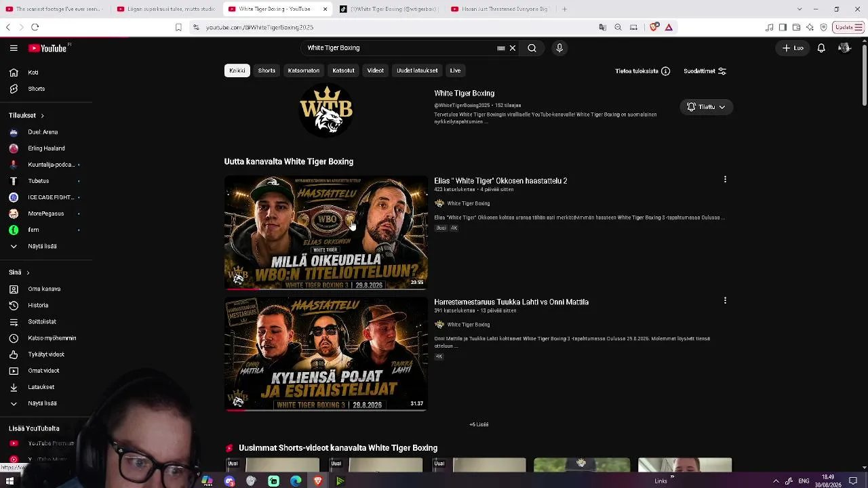Play the Kyliensä pojat ja esitaistelijat thumbnail
Viewport: 868px width, 488px height.
point(326,354)
